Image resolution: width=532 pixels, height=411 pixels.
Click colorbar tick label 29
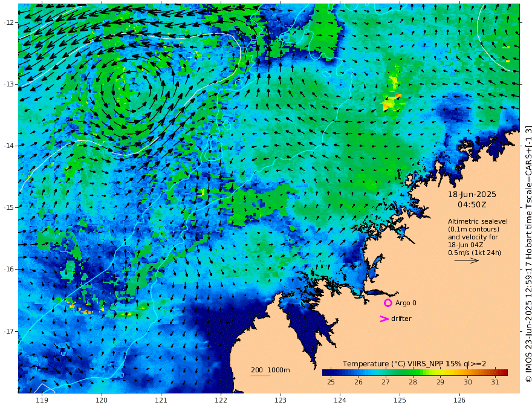pos(440,382)
